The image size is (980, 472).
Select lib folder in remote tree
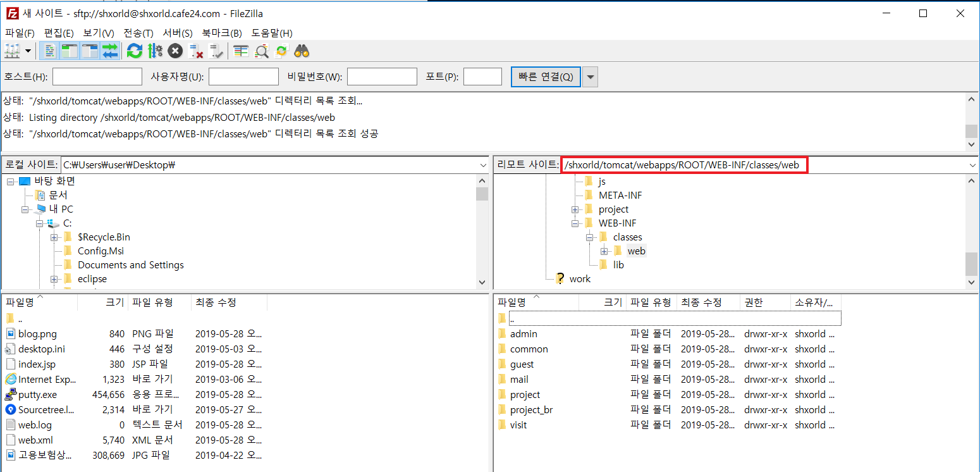tap(618, 265)
